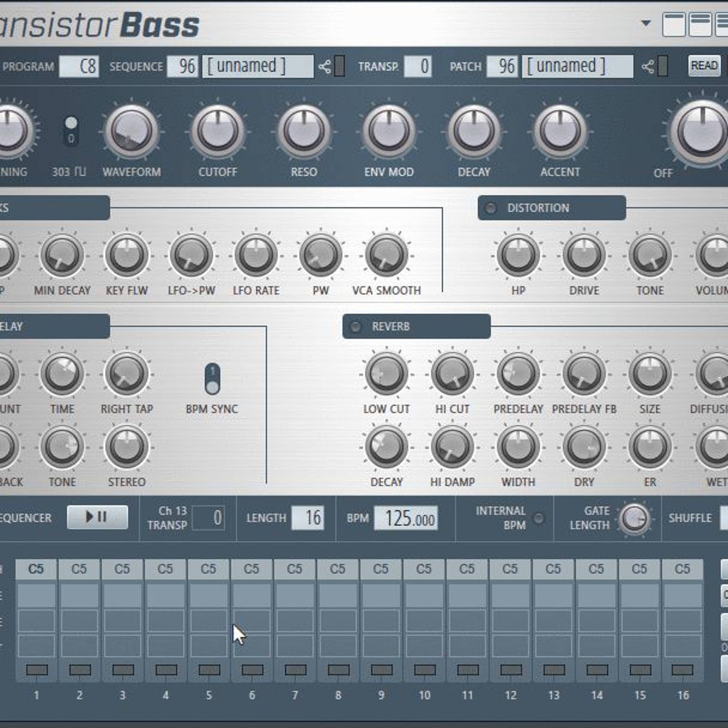Click the PROGRAM field showing C8
The height and width of the screenshot is (728, 728).
[x=79, y=67]
